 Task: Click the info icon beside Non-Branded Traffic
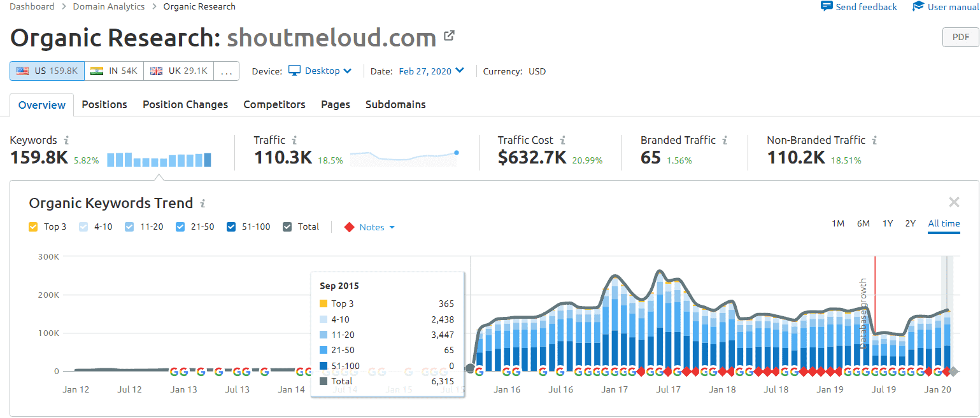(x=875, y=140)
